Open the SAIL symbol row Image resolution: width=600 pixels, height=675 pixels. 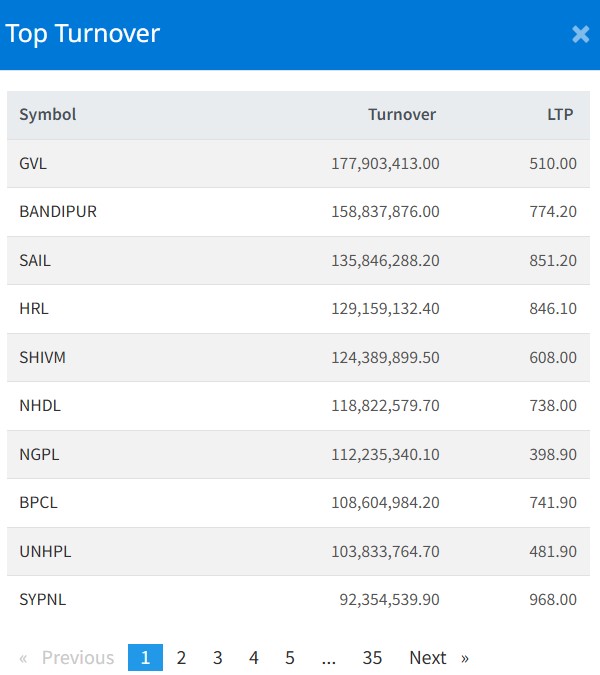tap(35, 260)
